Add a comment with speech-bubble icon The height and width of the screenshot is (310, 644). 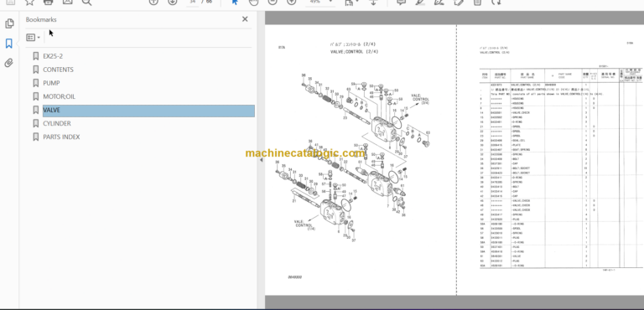click(402, 2)
